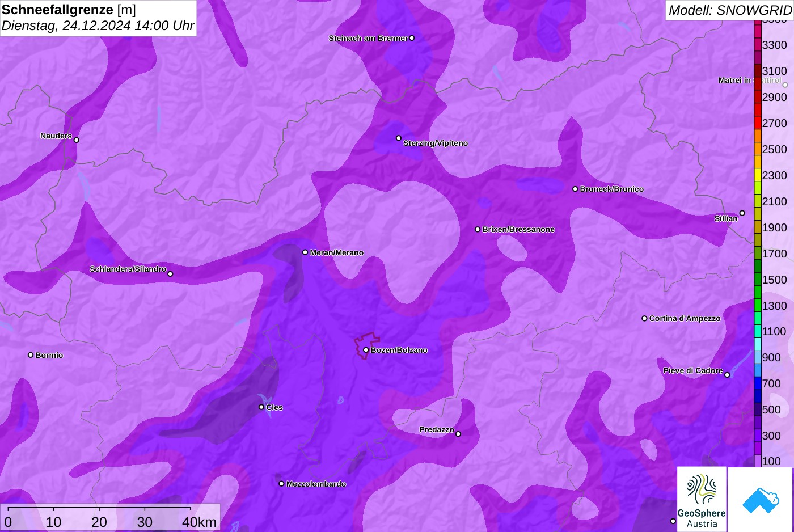This screenshot has width=794, height=532.
Task: Click the Predazzo location marker
Action: [458, 434]
